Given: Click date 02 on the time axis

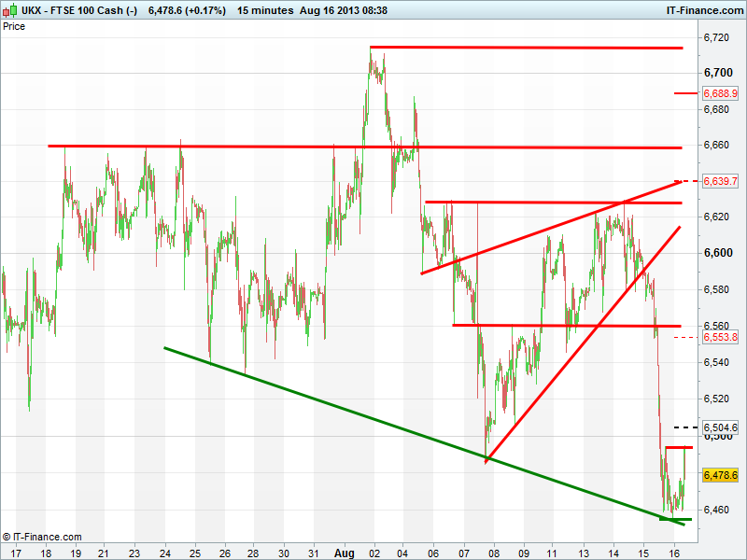Looking at the screenshot, I should tap(374, 553).
